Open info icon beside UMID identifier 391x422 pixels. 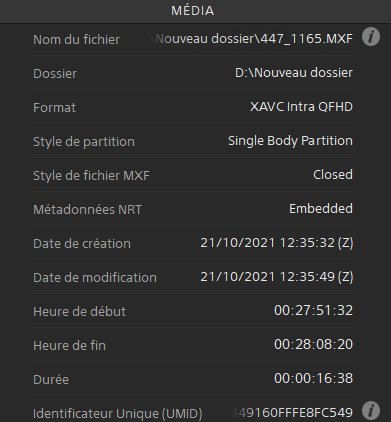(x=371, y=410)
